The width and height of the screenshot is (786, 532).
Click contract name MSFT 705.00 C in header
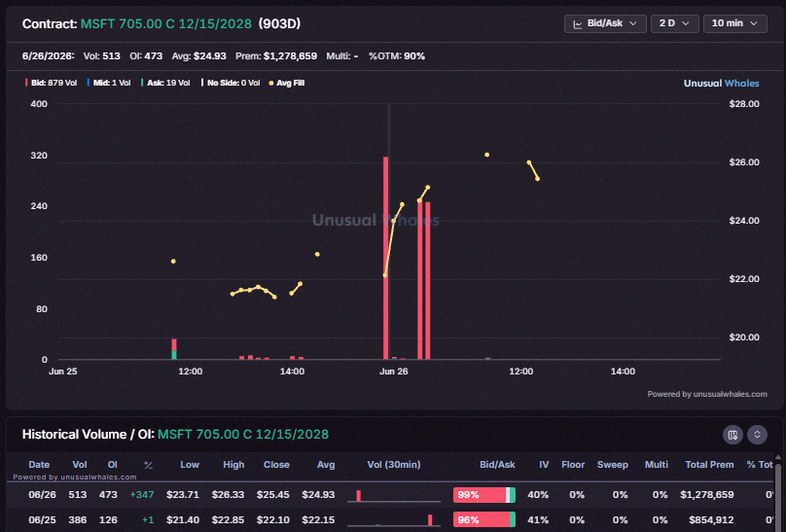166,24
